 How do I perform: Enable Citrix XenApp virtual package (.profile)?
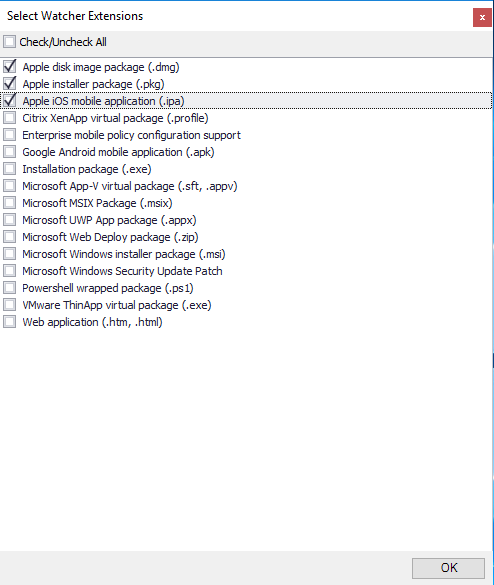pyautogui.click(x=9, y=118)
